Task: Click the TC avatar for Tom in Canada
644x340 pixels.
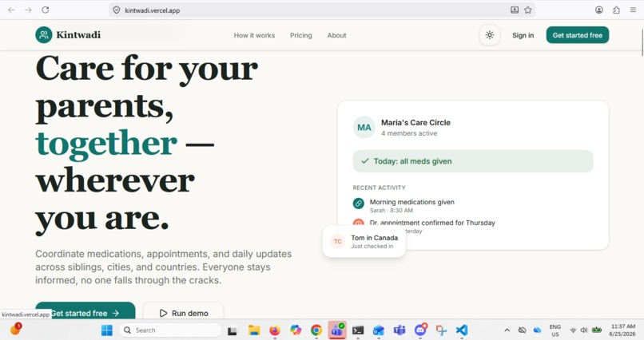Action: (338, 242)
